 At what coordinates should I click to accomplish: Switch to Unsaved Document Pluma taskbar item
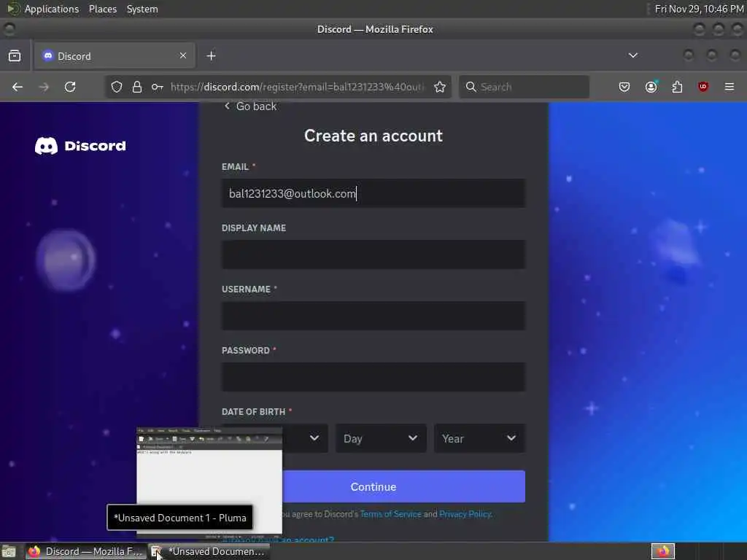pos(209,551)
